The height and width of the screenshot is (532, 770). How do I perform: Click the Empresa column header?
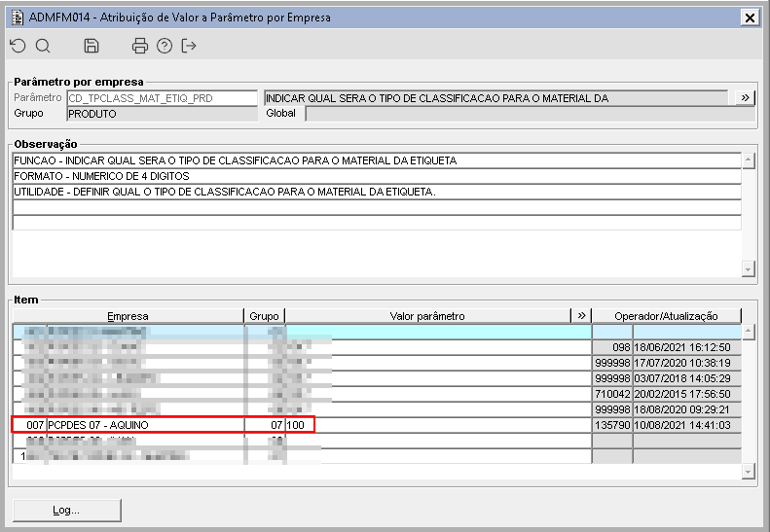click(x=128, y=316)
